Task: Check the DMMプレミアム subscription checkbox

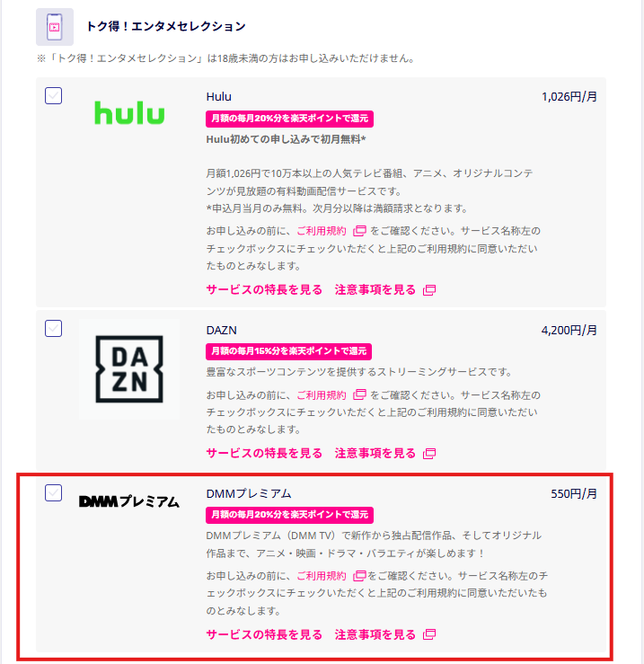Action: 53,493
